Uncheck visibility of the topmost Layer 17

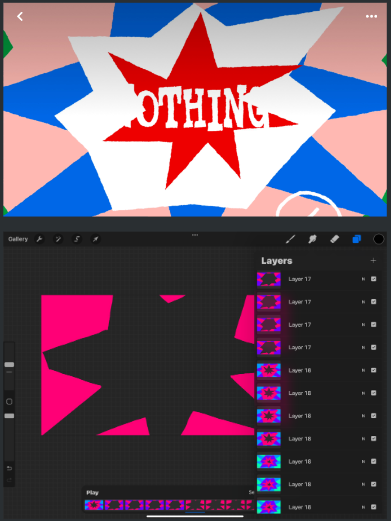[374, 279]
